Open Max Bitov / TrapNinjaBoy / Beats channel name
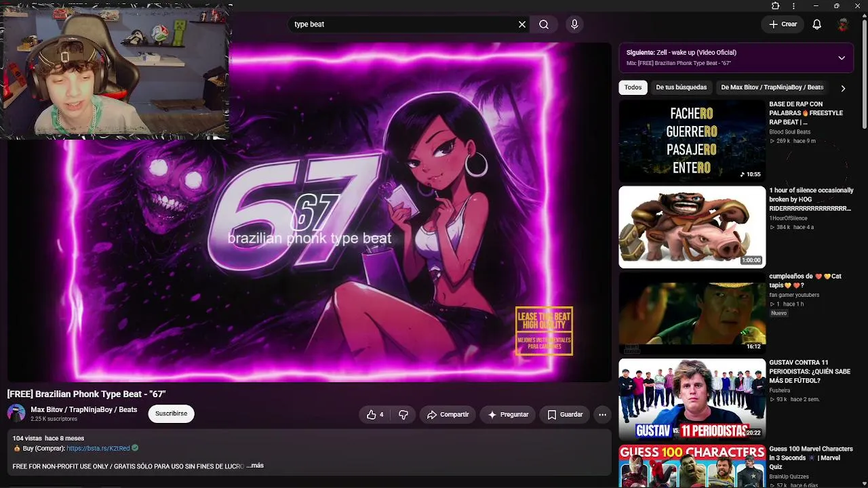 (84, 409)
